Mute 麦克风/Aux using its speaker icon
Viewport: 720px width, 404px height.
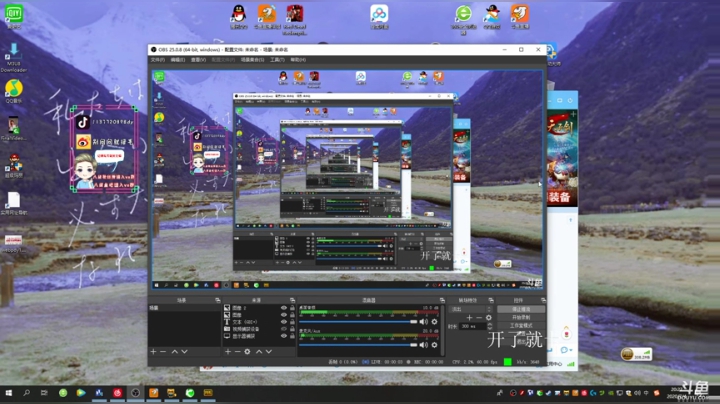pyautogui.click(x=423, y=345)
